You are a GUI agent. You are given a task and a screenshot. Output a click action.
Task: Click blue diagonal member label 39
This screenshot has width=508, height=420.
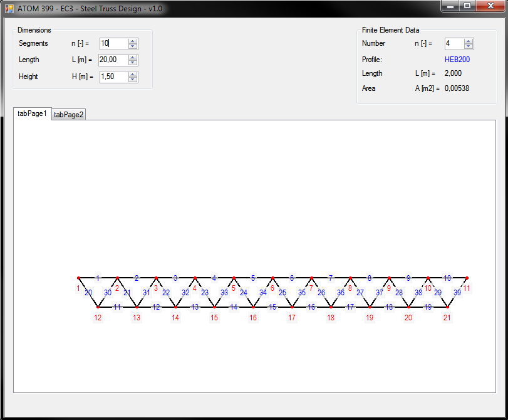pyautogui.click(x=457, y=293)
